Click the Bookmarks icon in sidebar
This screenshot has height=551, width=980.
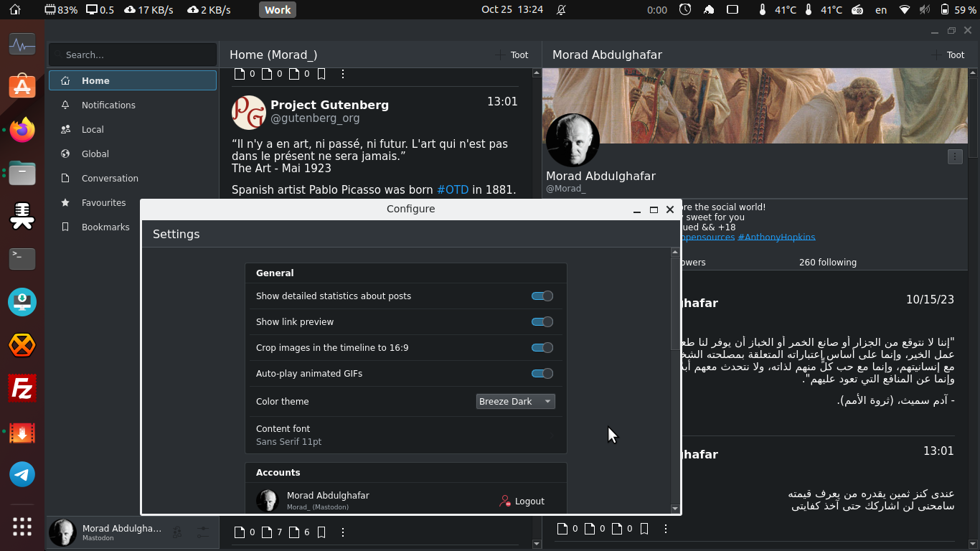coord(65,227)
